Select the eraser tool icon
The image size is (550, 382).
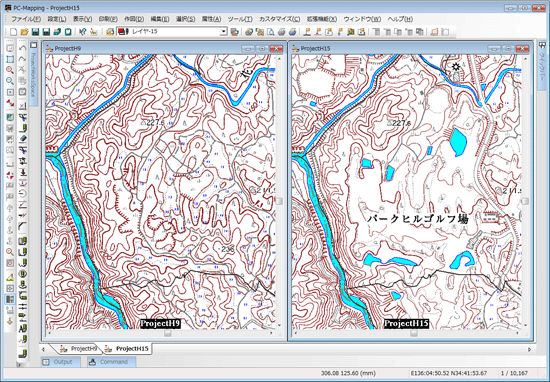(x=22, y=139)
